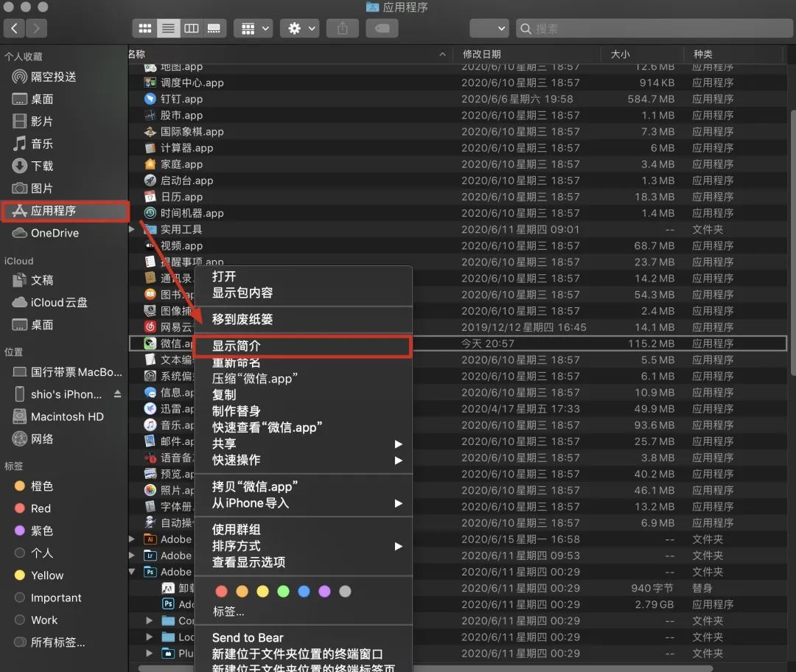
Task: Open the 排序方式 submenu
Action: coord(303,546)
